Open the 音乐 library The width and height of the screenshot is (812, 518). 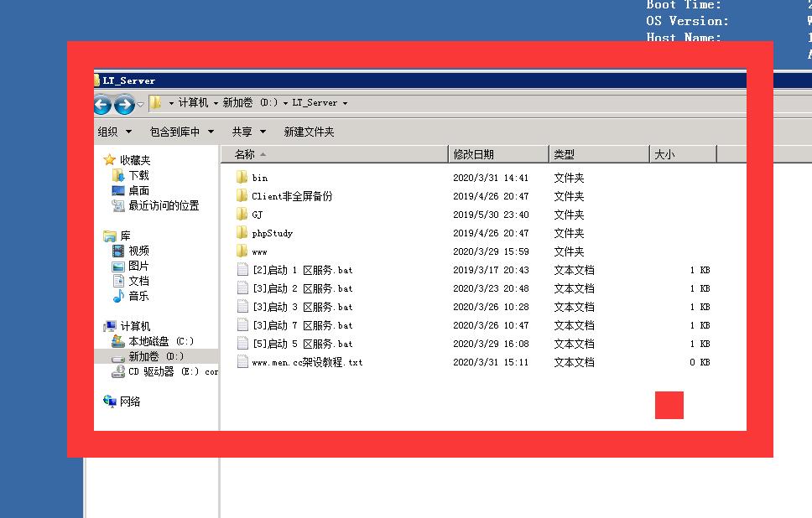pos(138,296)
